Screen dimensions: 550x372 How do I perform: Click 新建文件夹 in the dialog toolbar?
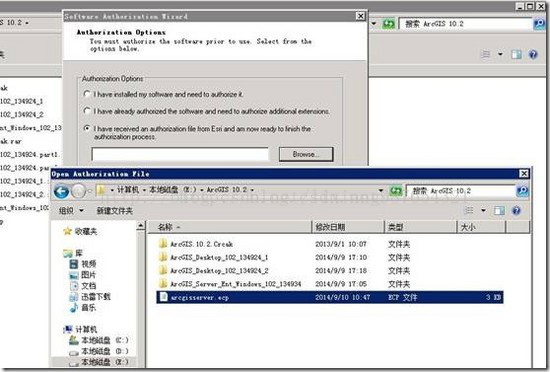click(115, 211)
